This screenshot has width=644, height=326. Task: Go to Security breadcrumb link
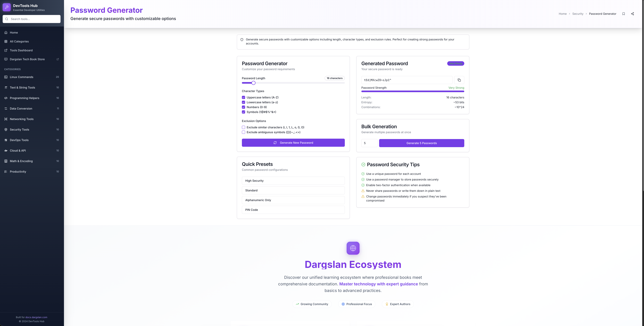tap(578, 14)
